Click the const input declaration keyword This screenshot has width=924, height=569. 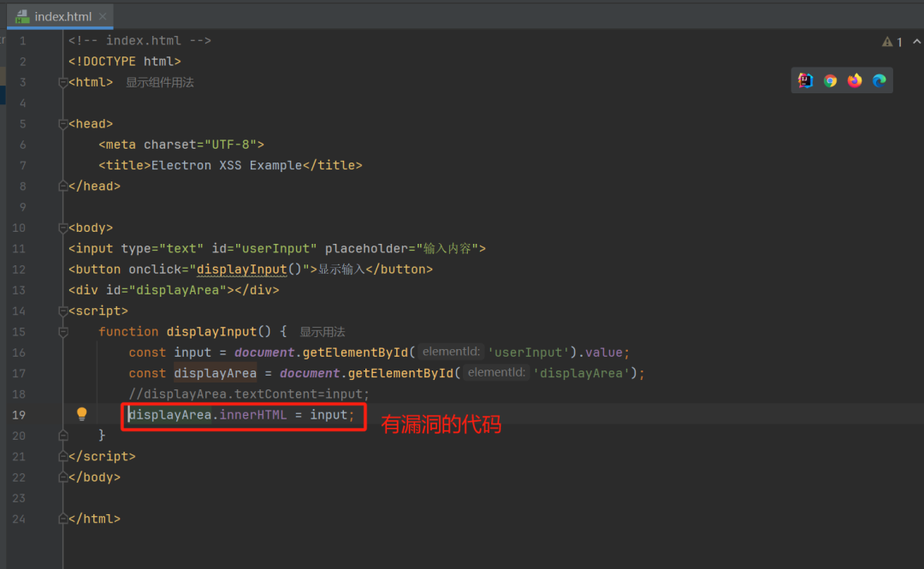tap(147, 353)
